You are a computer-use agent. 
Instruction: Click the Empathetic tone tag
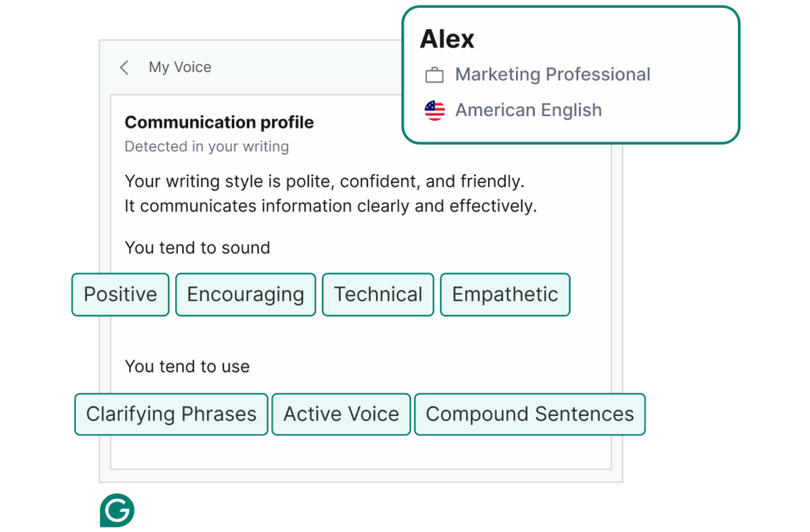point(505,295)
